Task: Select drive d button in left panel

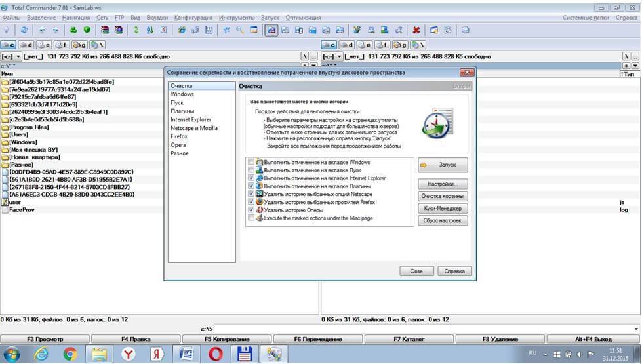Action: 26,45
